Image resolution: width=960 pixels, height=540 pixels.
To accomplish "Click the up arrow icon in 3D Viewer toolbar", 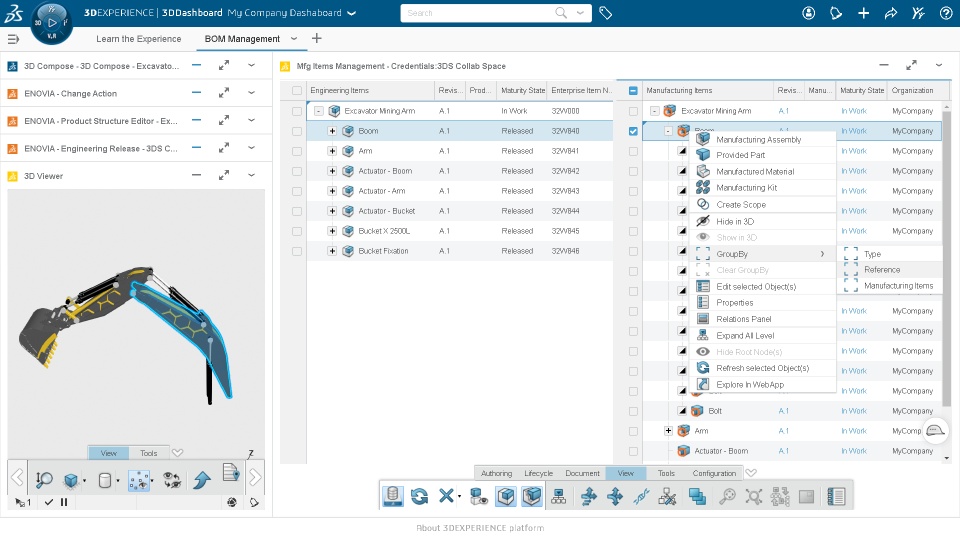I will tap(201, 480).
